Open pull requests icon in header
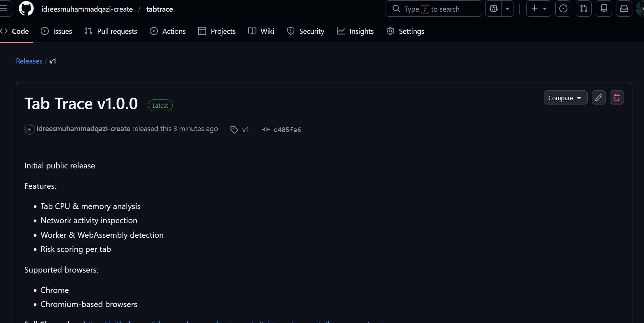Screen dimensions: 644x323 pyautogui.click(x=583, y=9)
